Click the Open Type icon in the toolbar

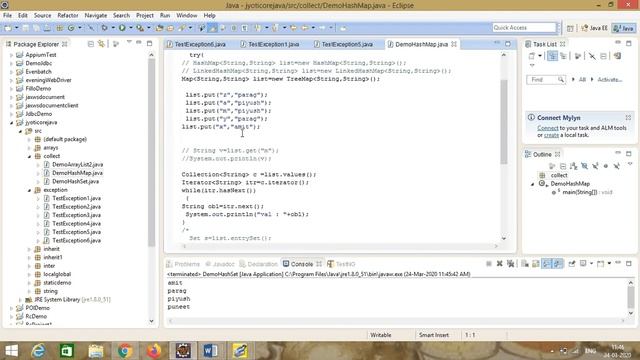159,28
